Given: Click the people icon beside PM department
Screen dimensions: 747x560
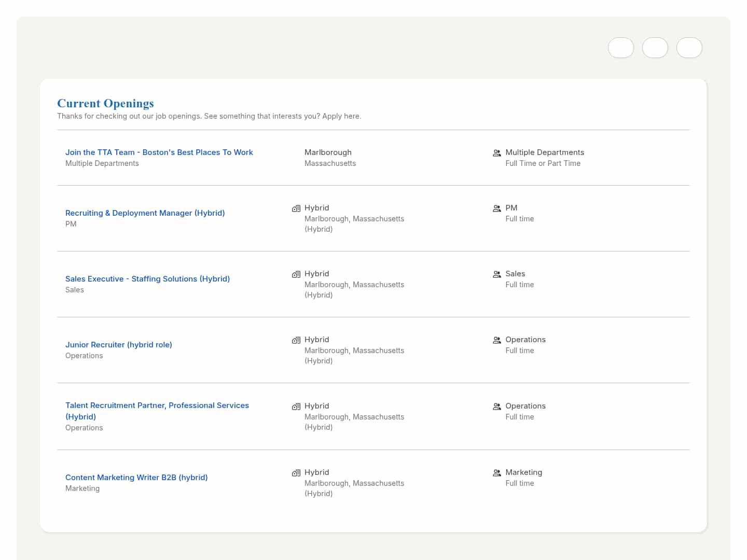Looking at the screenshot, I should point(496,208).
